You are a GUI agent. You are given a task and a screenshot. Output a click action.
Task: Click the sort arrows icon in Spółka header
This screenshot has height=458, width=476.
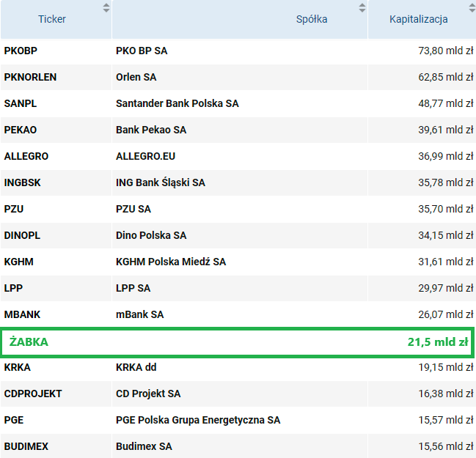(362, 7)
